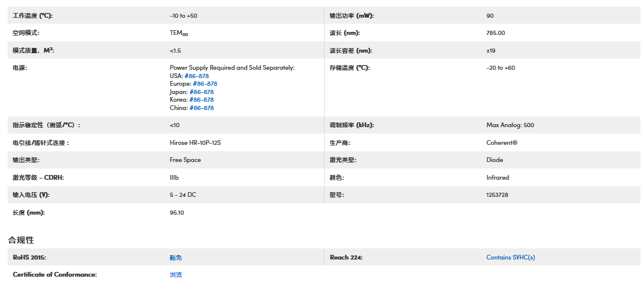
Task: Click the wavelength value 785.00
Action: coord(495,33)
